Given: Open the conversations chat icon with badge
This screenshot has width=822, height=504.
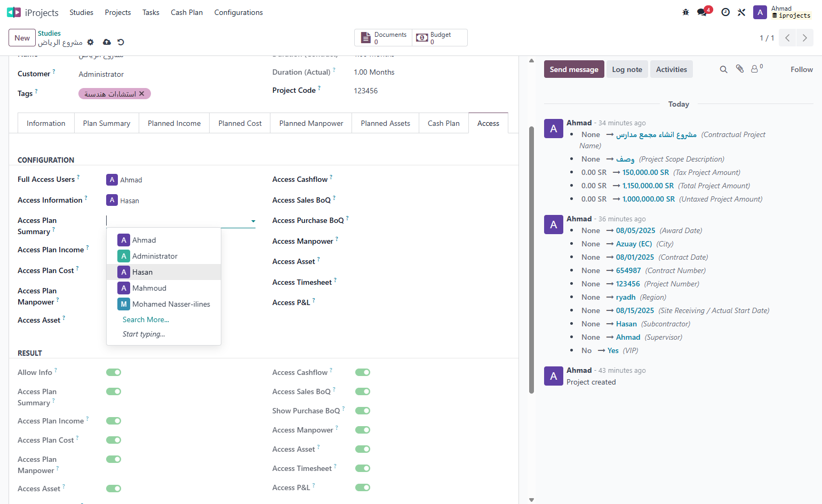Looking at the screenshot, I should click(702, 12).
